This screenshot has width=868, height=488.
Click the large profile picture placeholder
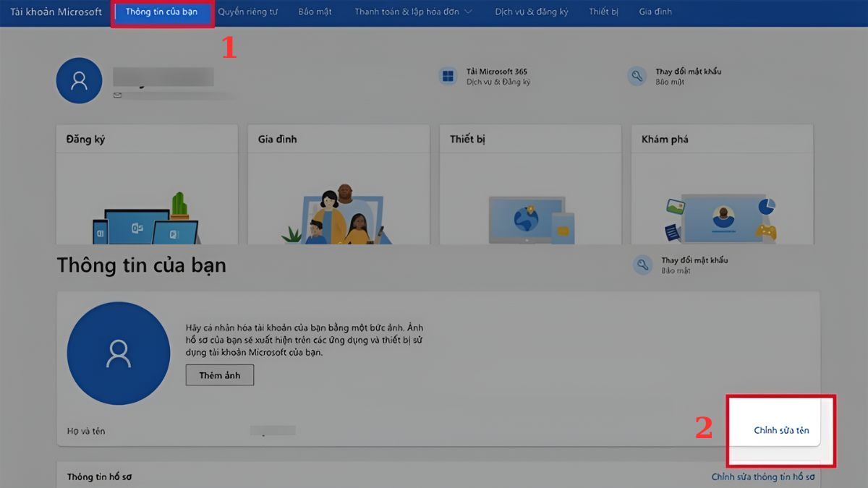tap(119, 353)
